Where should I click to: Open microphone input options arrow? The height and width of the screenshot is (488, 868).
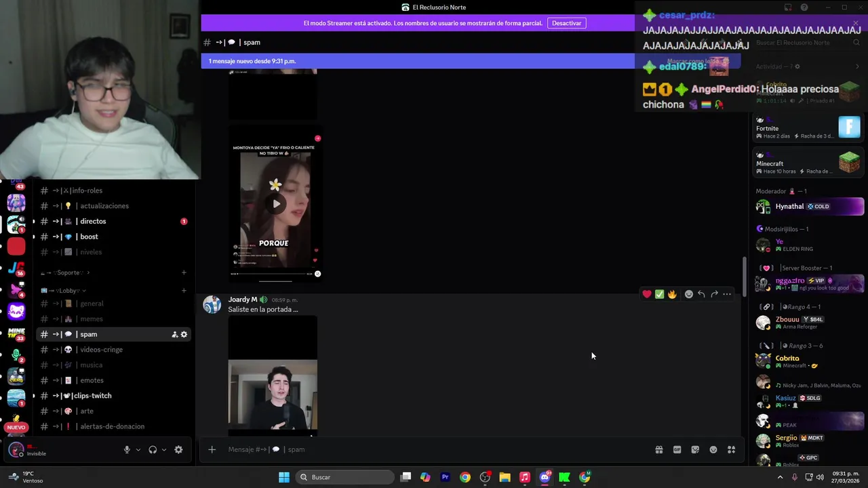(138, 449)
